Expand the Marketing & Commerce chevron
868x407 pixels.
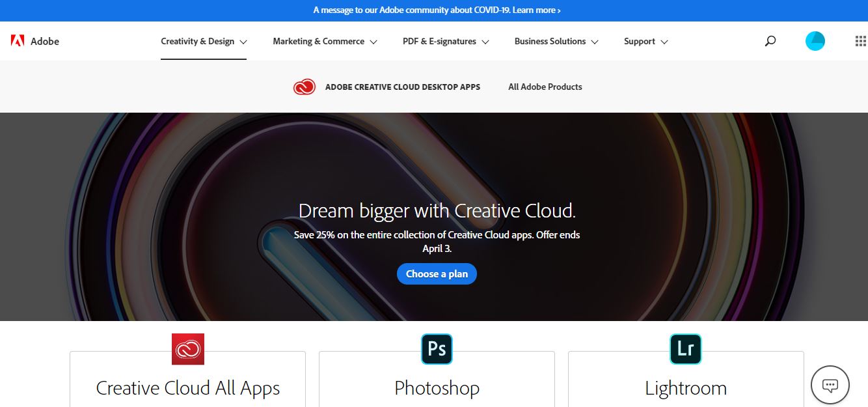pos(373,42)
